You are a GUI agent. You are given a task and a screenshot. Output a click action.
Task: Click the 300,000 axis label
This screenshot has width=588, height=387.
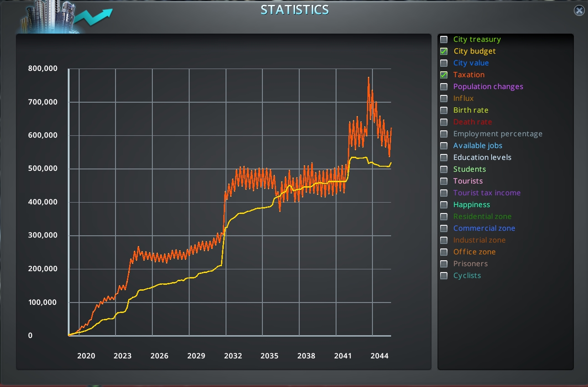43,235
